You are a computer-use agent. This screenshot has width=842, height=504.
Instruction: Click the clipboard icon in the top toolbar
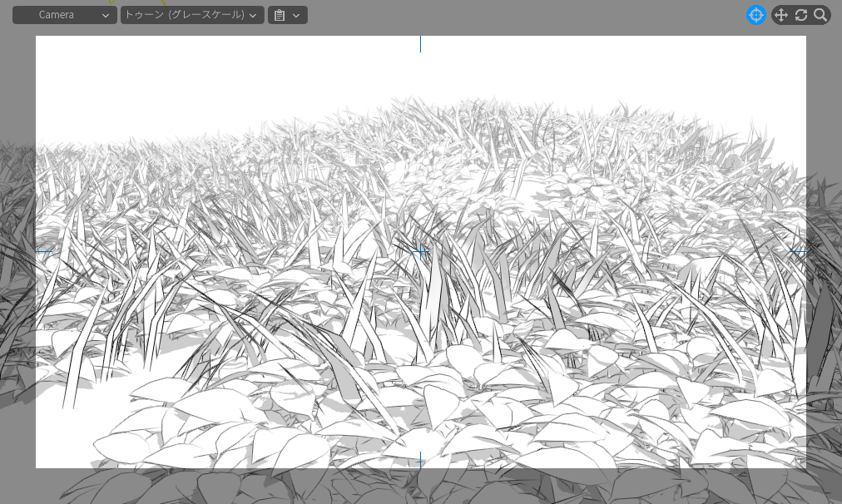280,15
